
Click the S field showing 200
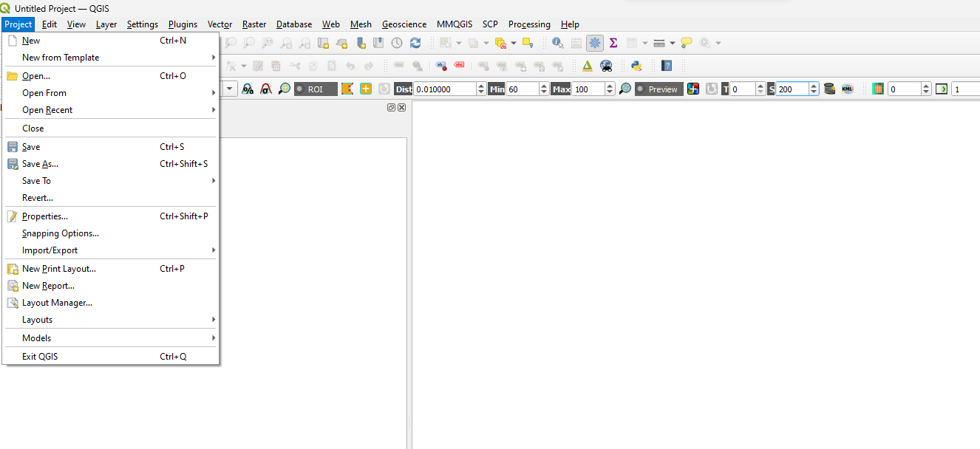792,89
